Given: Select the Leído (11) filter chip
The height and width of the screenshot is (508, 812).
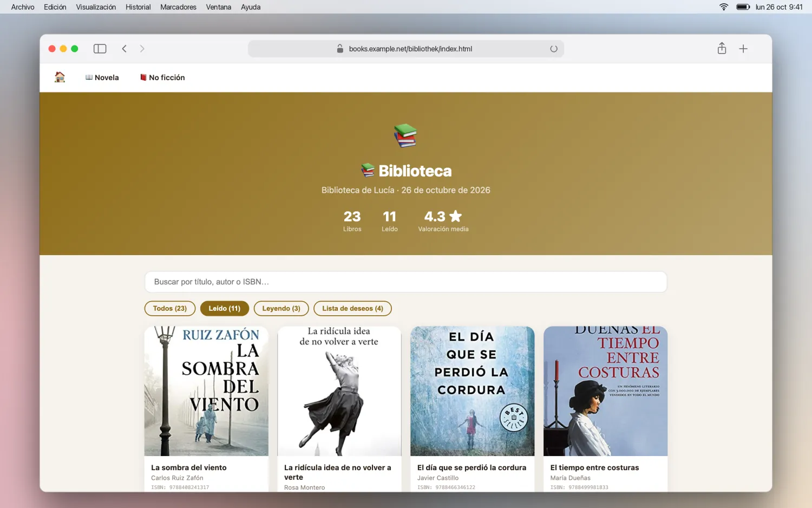Looking at the screenshot, I should pyautogui.click(x=225, y=309).
